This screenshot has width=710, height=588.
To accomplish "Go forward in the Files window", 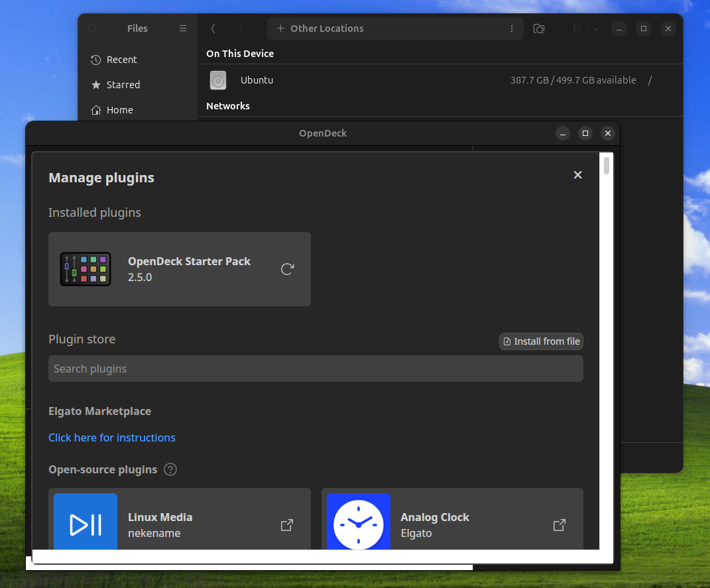I will 240,29.
